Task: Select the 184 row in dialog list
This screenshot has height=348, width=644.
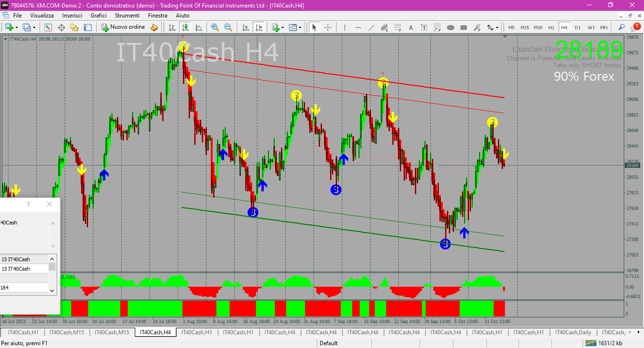Action: (x=24, y=288)
